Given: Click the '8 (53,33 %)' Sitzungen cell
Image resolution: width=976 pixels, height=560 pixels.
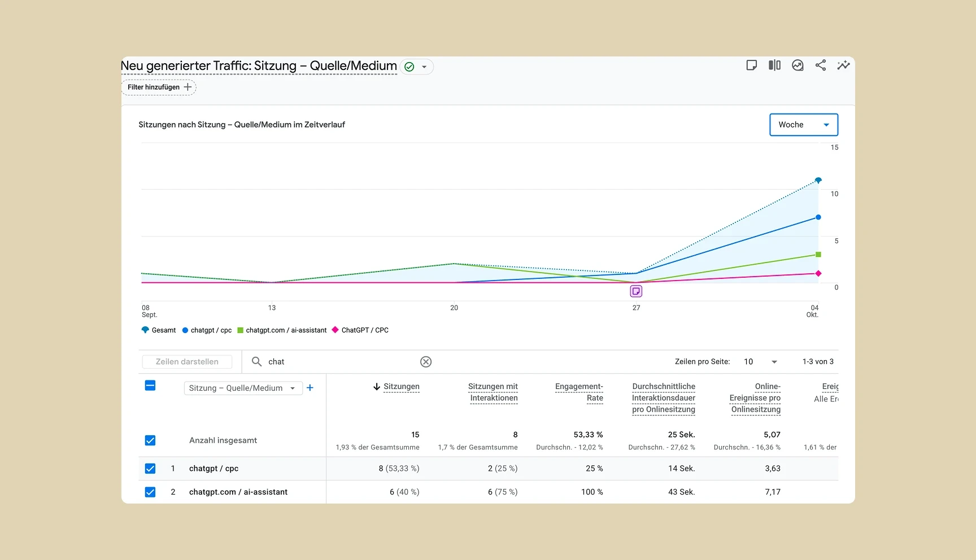Looking at the screenshot, I should coord(399,469).
